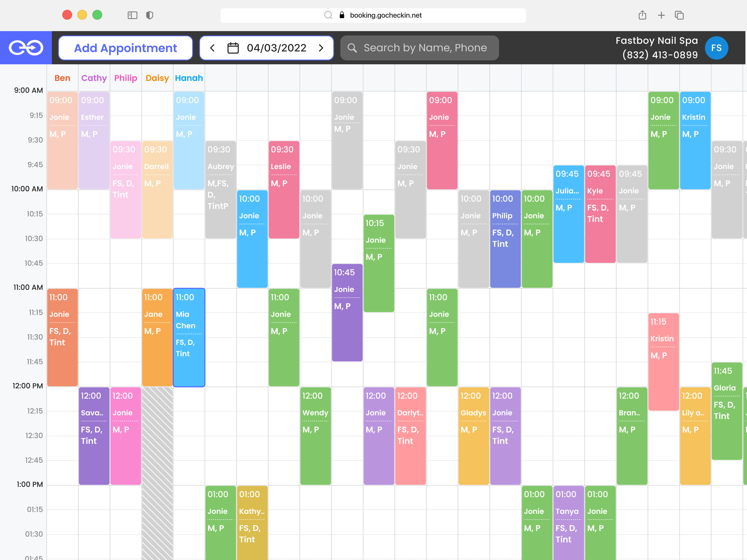Open the Add Appointment dialog
747x560 pixels.
pos(125,48)
